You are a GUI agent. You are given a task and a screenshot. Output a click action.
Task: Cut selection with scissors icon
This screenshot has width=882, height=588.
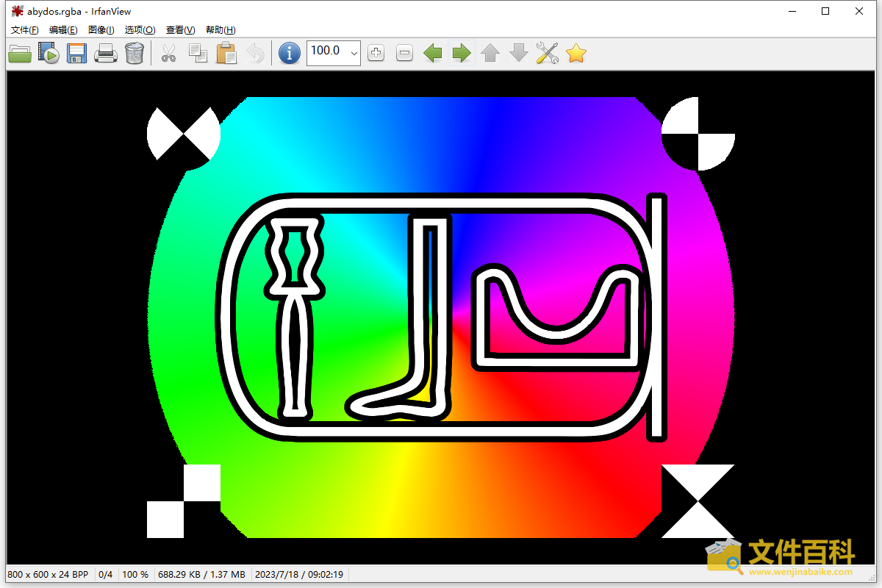click(x=168, y=53)
